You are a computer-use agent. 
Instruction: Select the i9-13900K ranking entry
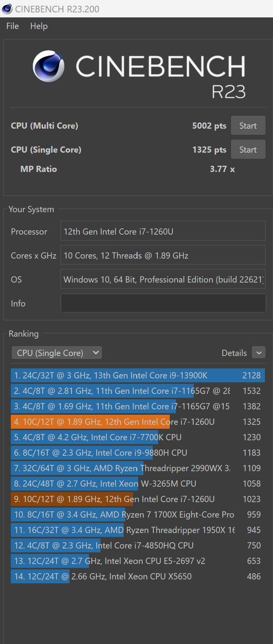click(x=137, y=375)
